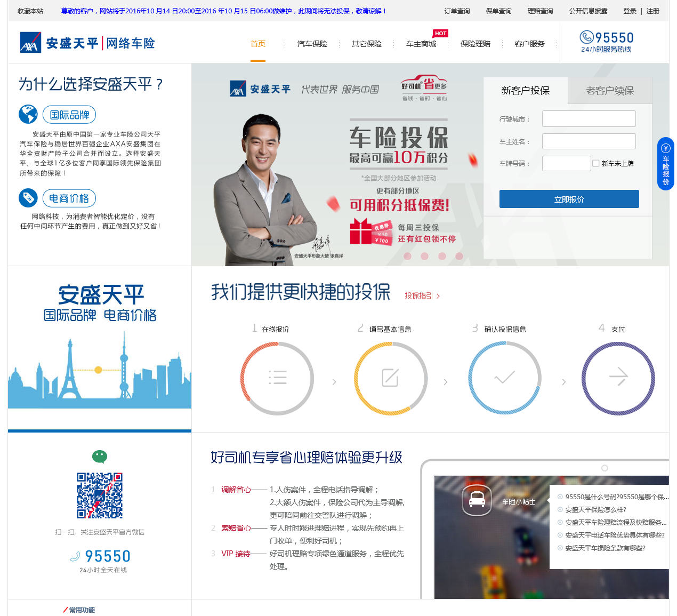The width and height of the screenshot is (677, 616).
Task: Click the green WeChat icon
Action: pyautogui.click(x=100, y=457)
